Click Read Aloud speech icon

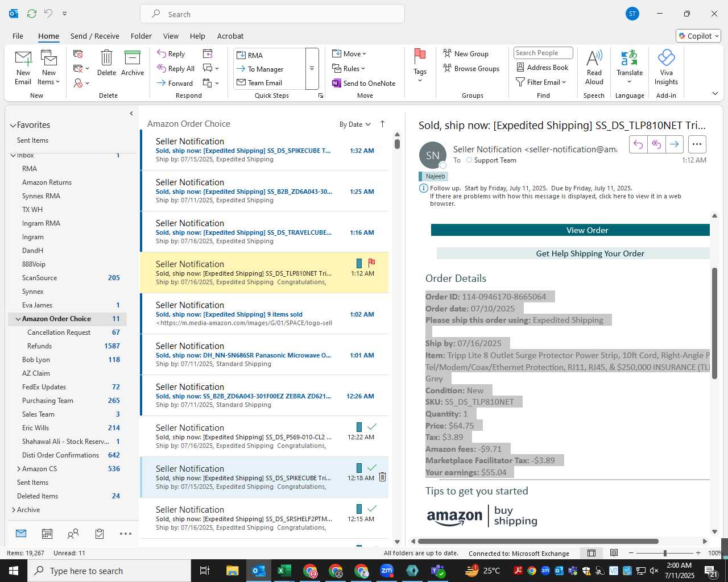coord(594,67)
